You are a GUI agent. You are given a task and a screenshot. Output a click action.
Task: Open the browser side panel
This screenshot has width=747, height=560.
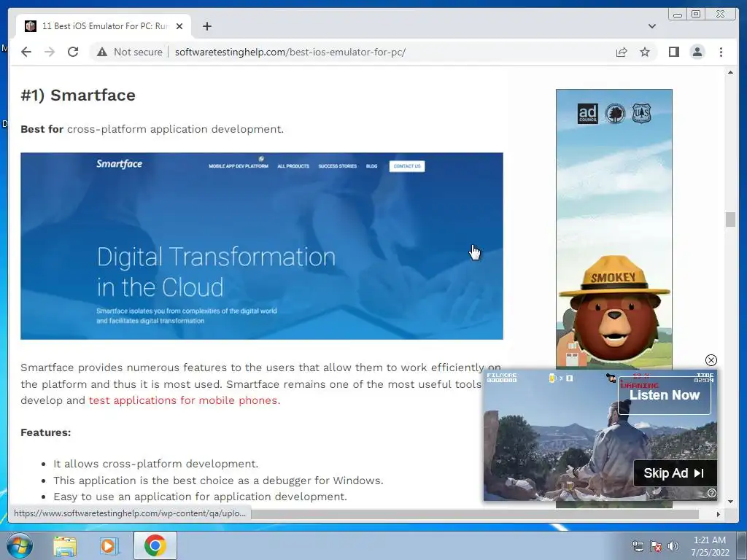point(673,52)
